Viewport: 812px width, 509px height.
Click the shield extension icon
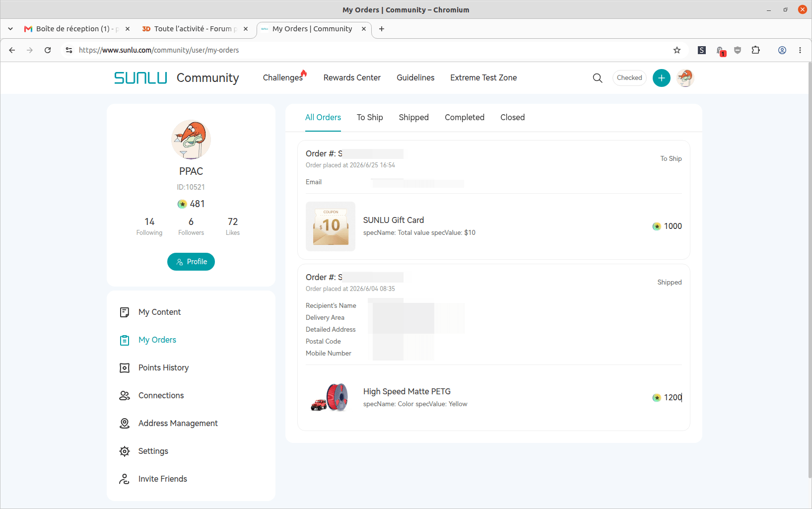coord(738,50)
